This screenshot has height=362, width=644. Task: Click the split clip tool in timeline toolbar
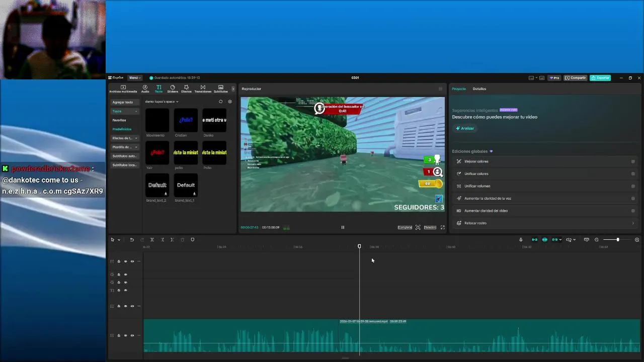coord(152,240)
